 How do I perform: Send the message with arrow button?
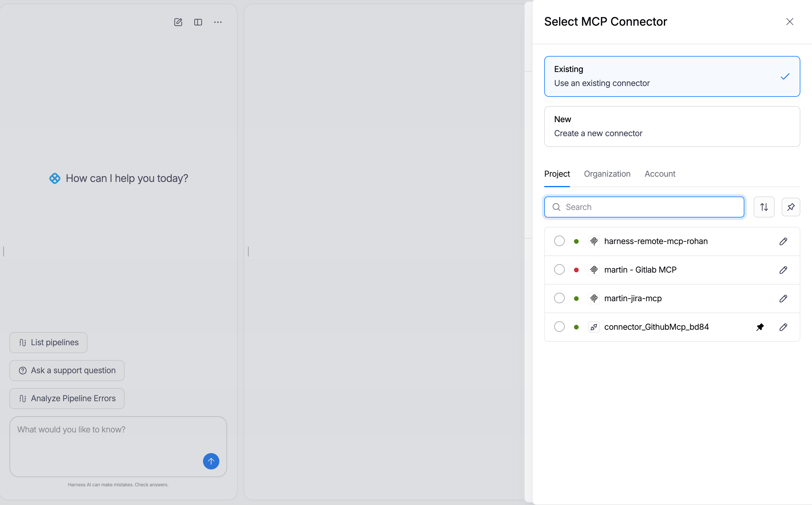(211, 461)
